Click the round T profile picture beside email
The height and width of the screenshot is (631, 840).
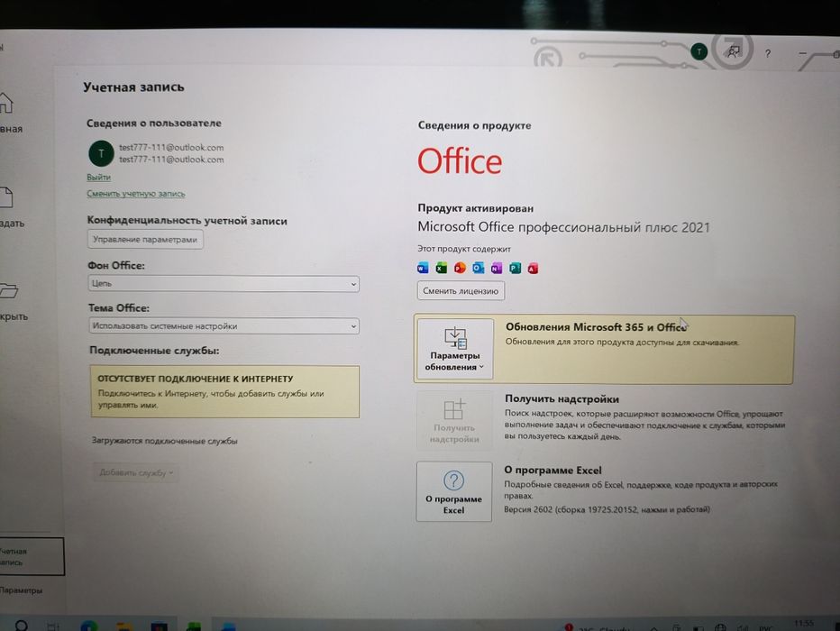point(101,153)
